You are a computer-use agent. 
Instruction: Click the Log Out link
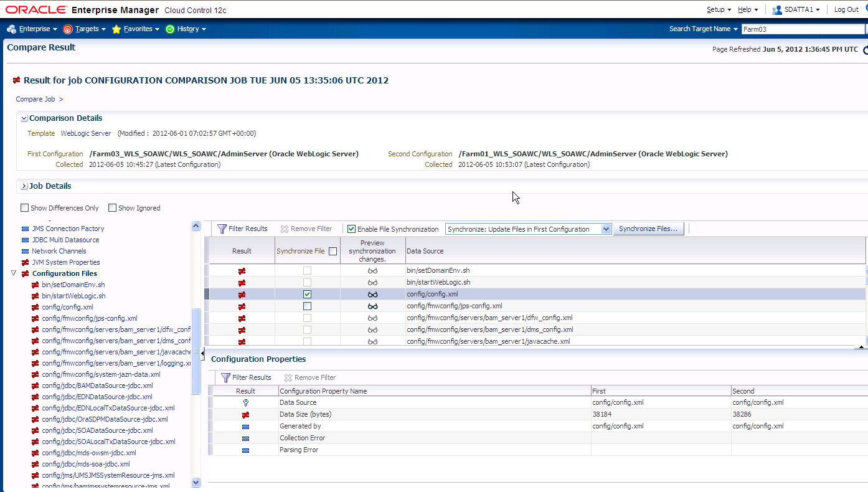point(846,9)
